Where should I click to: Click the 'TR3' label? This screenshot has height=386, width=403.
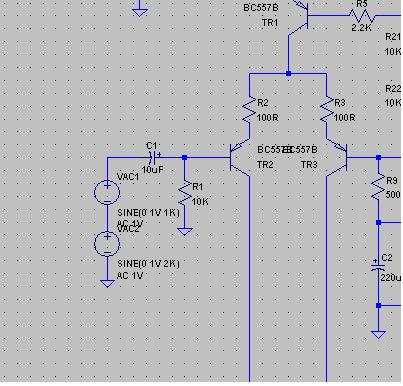coord(309,165)
